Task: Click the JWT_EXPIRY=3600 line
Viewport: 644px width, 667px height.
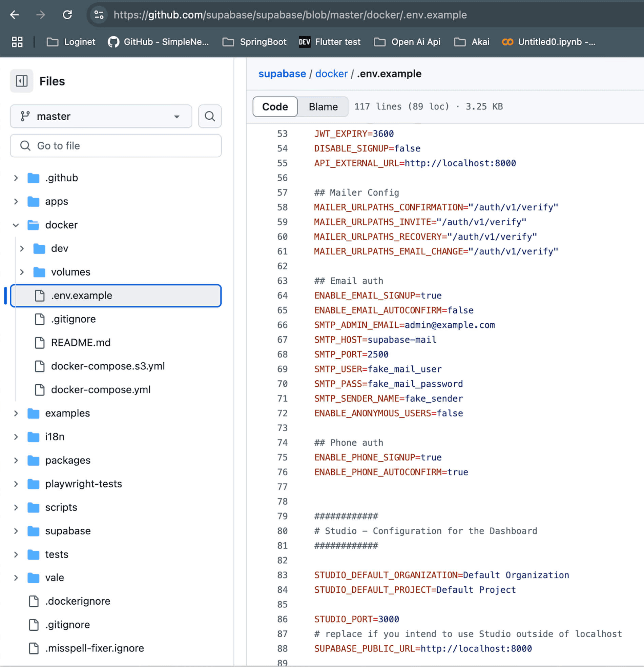Action: point(354,134)
